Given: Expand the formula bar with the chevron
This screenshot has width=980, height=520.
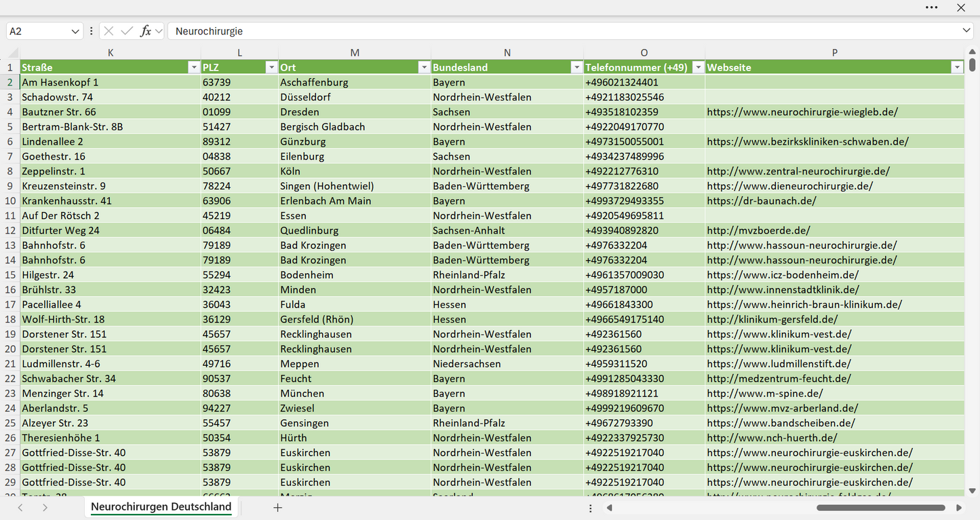Looking at the screenshot, I should point(966,31).
